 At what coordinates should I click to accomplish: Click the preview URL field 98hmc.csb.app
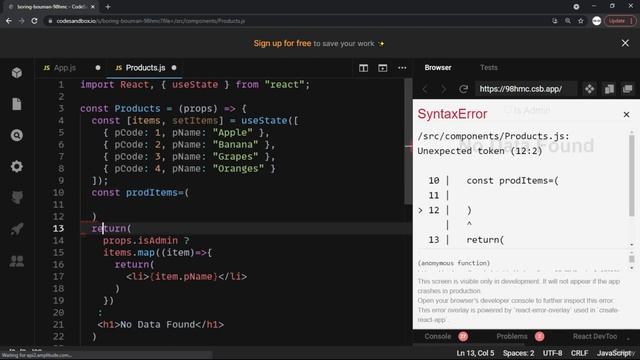point(526,89)
